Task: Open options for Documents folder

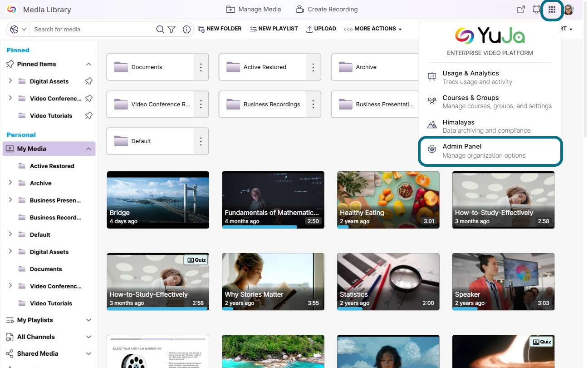Action: pyautogui.click(x=201, y=67)
